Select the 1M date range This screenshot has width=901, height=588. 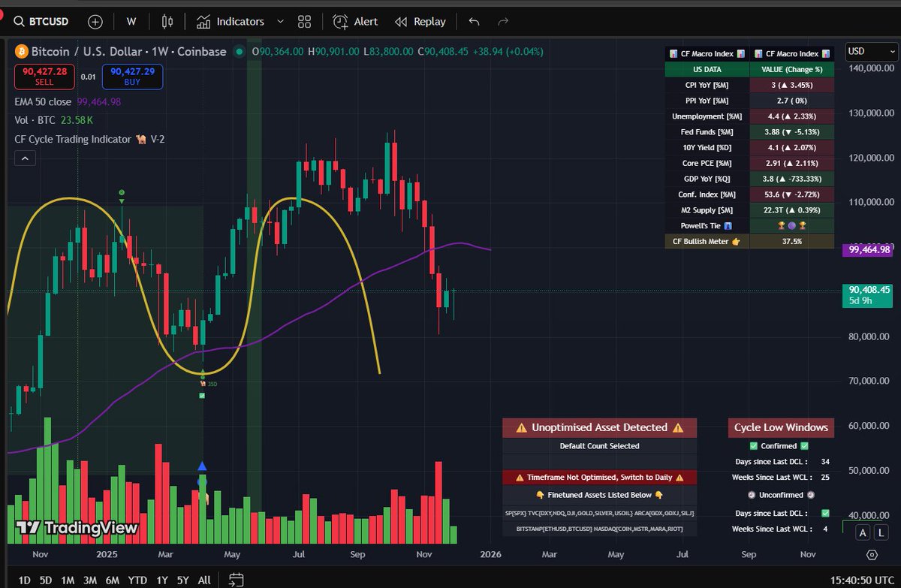click(x=68, y=580)
